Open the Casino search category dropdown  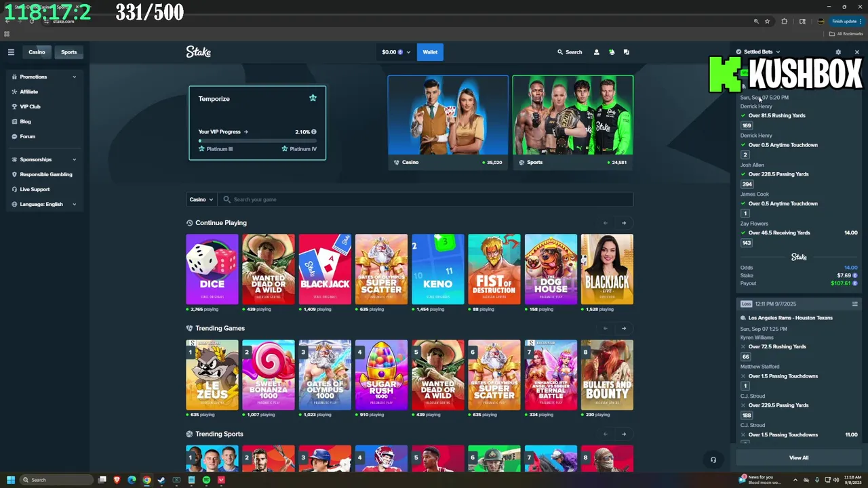point(201,199)
